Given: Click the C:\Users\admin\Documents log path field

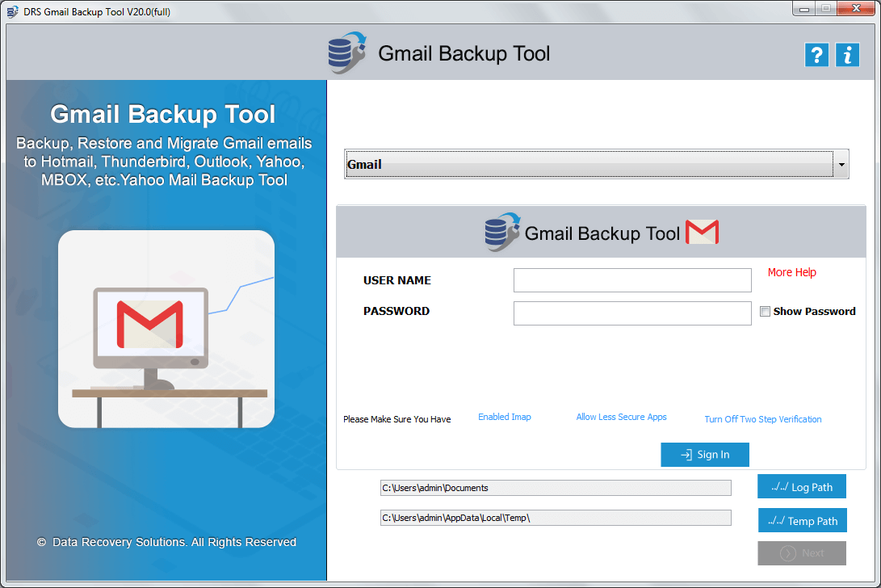Looking at the screenshot, I should 556,488.
